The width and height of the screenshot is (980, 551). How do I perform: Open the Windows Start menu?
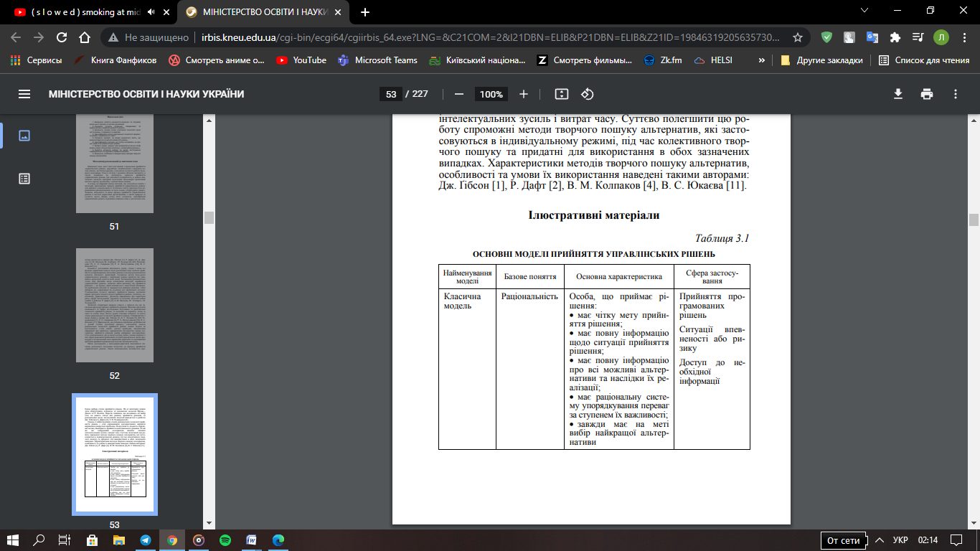pos(14,540)
